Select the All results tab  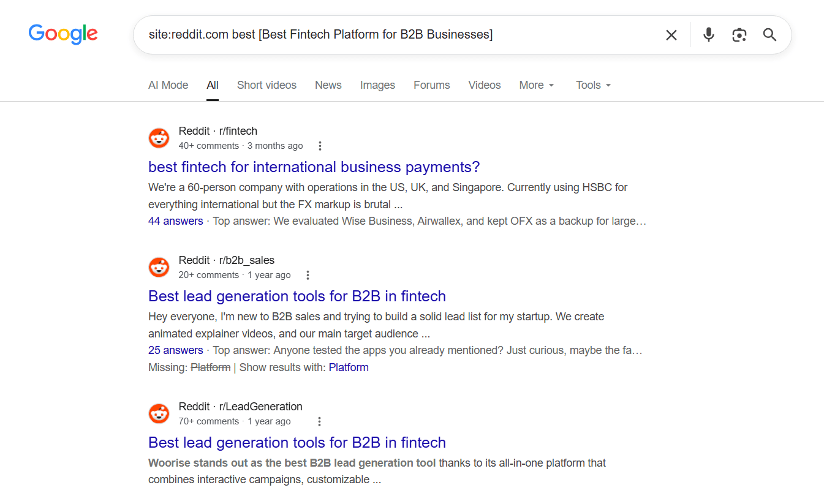[213, 85]
